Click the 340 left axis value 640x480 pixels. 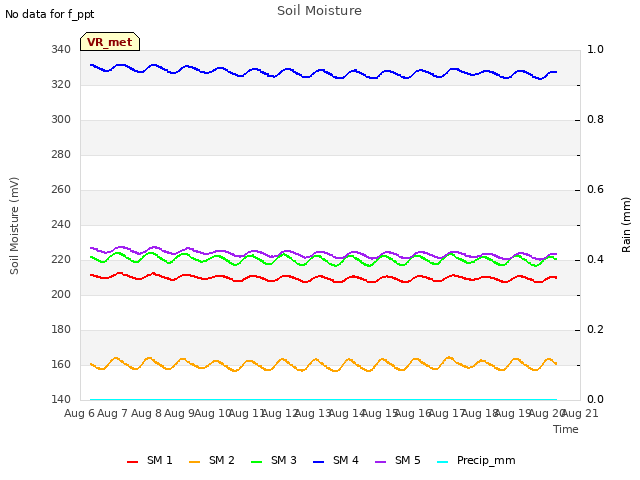point(61,49)
